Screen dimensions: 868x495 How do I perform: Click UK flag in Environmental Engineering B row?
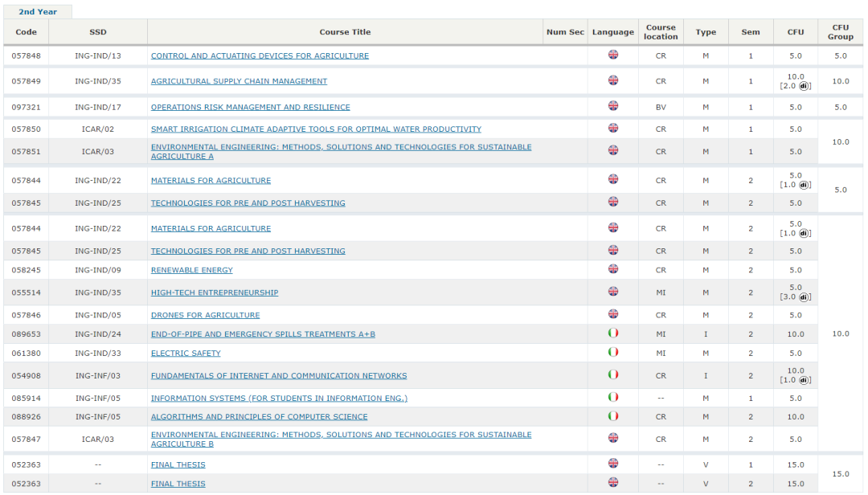click(x=613, y=438)
